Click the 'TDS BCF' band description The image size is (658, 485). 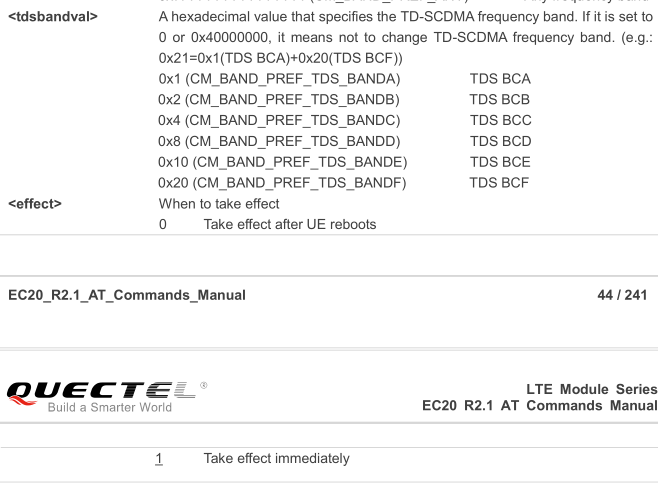(x=499, y=183)
